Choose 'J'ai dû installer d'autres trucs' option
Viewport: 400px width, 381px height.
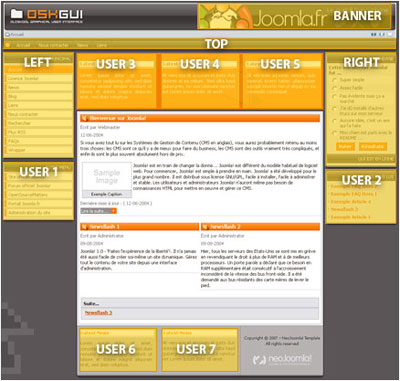tap(334, 109)
